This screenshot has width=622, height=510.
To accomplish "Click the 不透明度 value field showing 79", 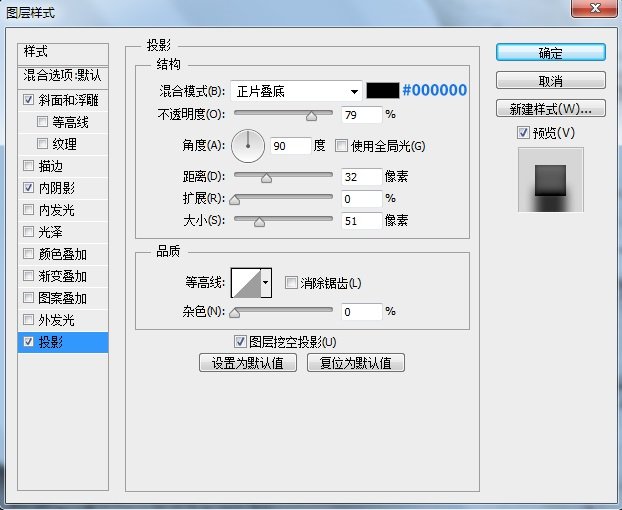I will pos(362,115).
